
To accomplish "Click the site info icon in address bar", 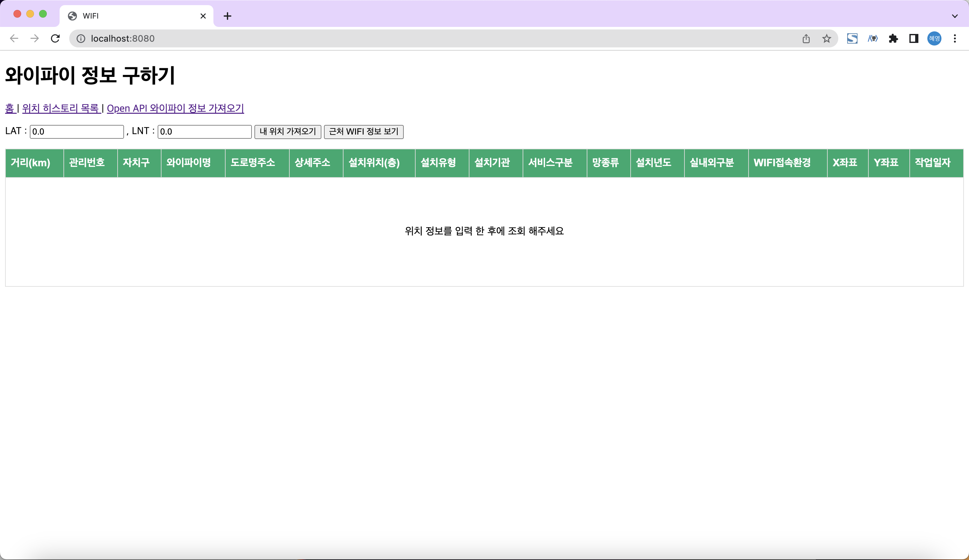I will [81, 38].
